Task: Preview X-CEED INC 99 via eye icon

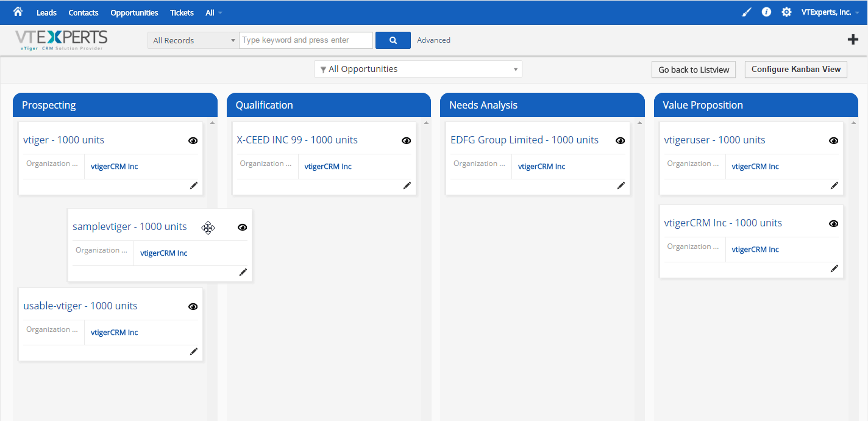Action: point(407,140)
